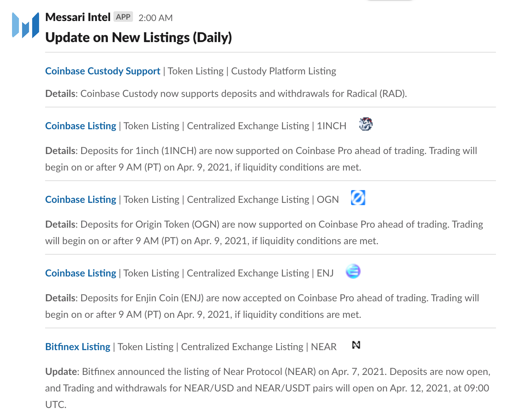Click the APP badge next to Messari Intel
Image resolution: width=520 pixels, height=420 pixels.
coord(123,17)
